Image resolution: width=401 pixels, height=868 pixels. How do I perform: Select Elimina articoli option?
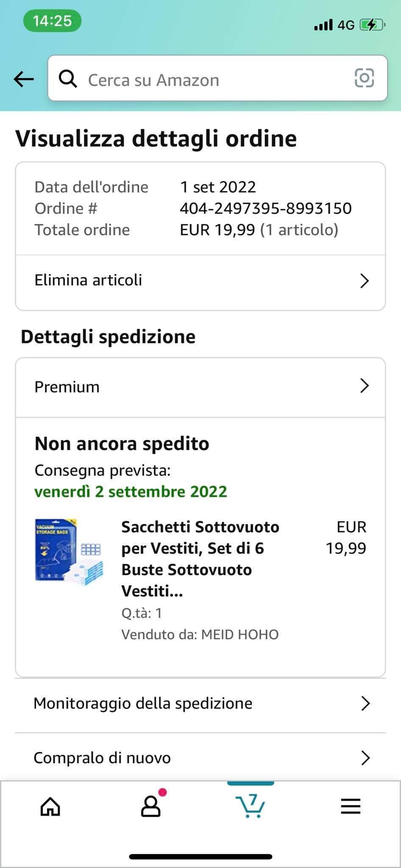pyautogui.click(x=88, y=280)
